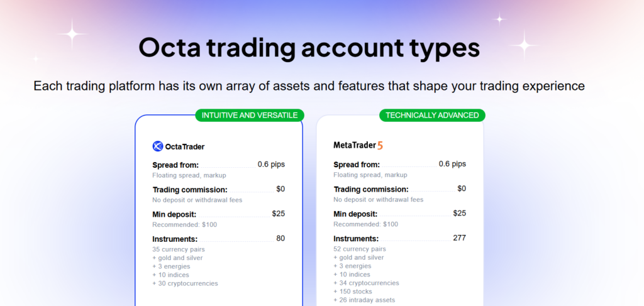Image resolution: width=644 pixels, height=306 pixels.
Task: Click MetaTrader 5's $25 min deposit value
Action: pyautogui.click(x=459, y=213)
